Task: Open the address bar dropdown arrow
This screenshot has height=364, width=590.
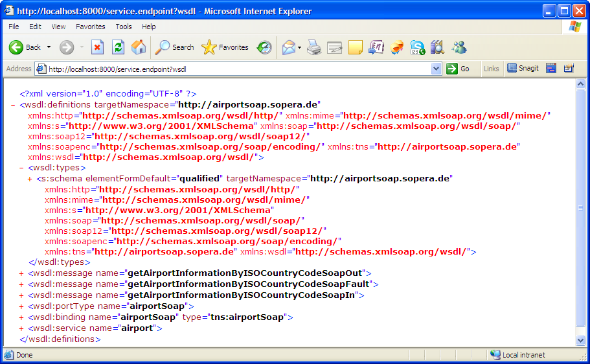Action: pos(436,69)
